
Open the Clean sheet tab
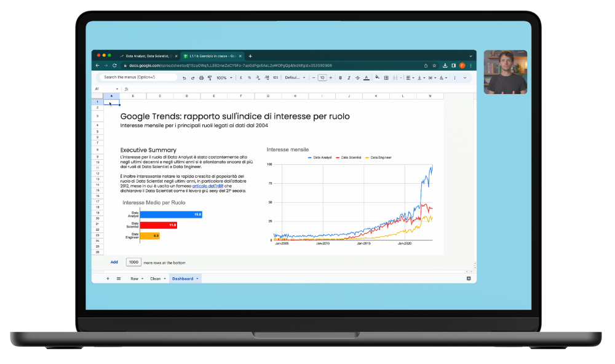pos(155,278)
